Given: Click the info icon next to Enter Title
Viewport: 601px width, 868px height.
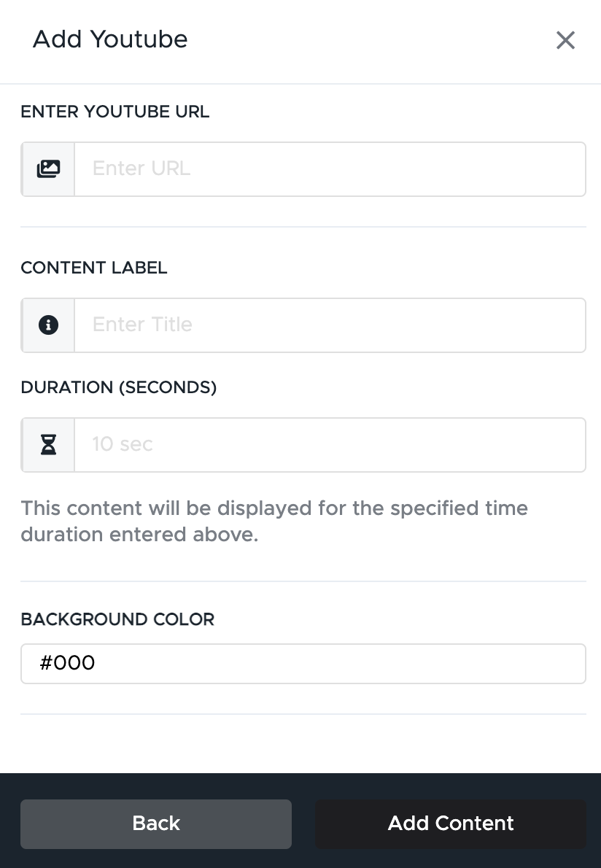Looking at the screenshot, I should [x=48, y=325].
